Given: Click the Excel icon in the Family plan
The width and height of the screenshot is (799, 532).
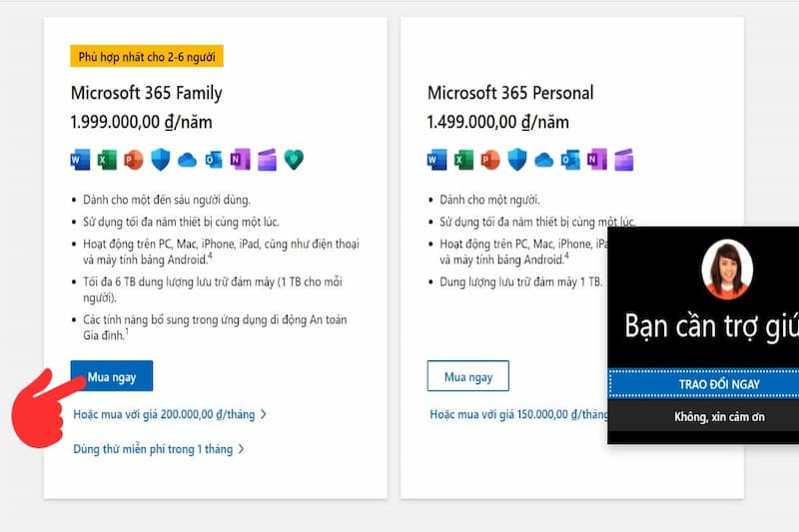Looking at the screenshot, I should pyautogui.click(x=107, y=160).
